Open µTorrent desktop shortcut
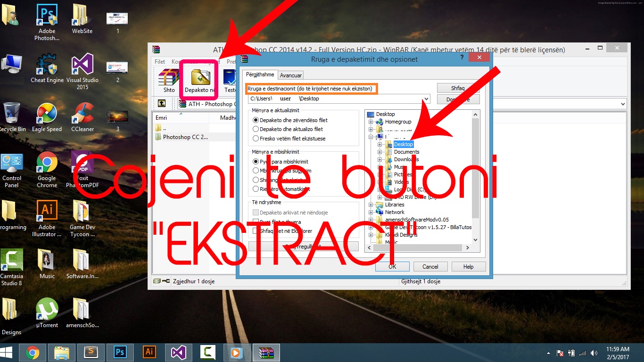Viewport: 644px width, 362px height. point(47,313)
